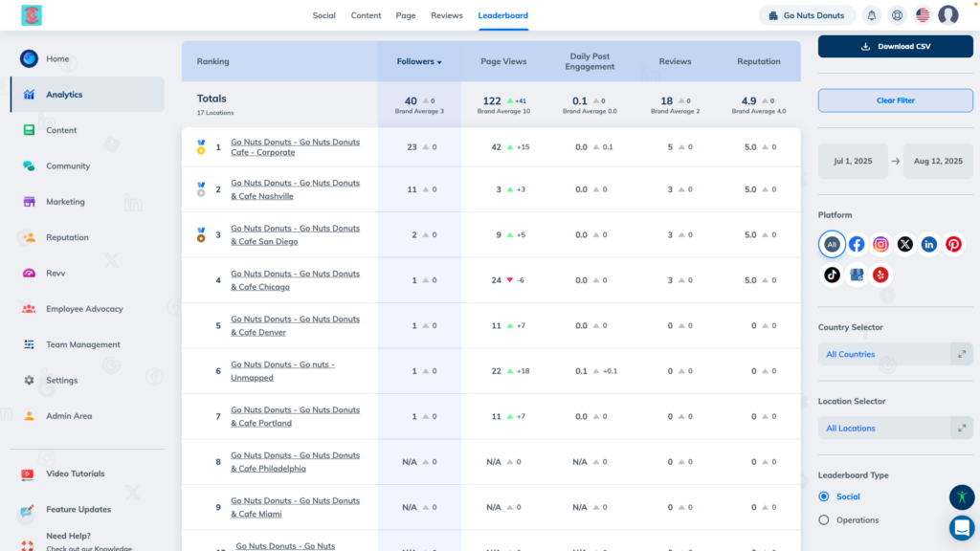Switch to Content tab in top nav
Image resolution: width=980 pixels, height=551 pixels.
tap(366, 15)
